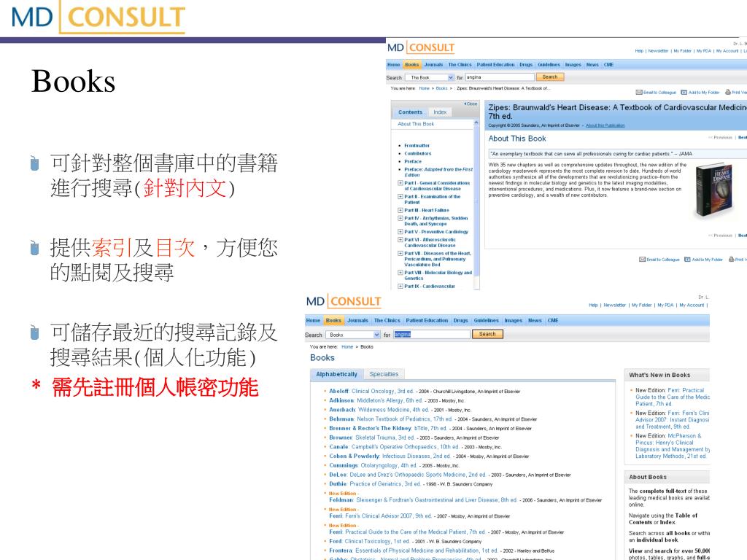Open Guidelines in the lower window nav bar
The height and width of the screenshot is (560, 747).
click(486, 321)
